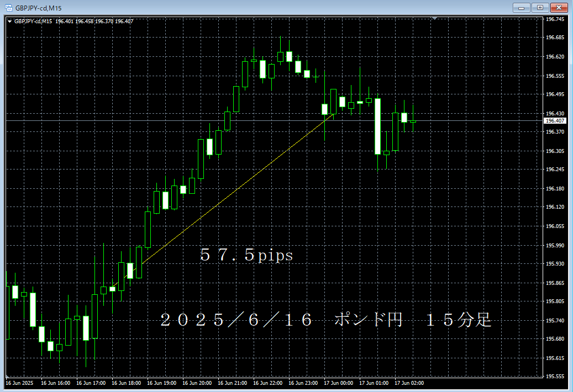Click the 196.055 price scale label
Screen dimensions: 573x392
point(555,226)
